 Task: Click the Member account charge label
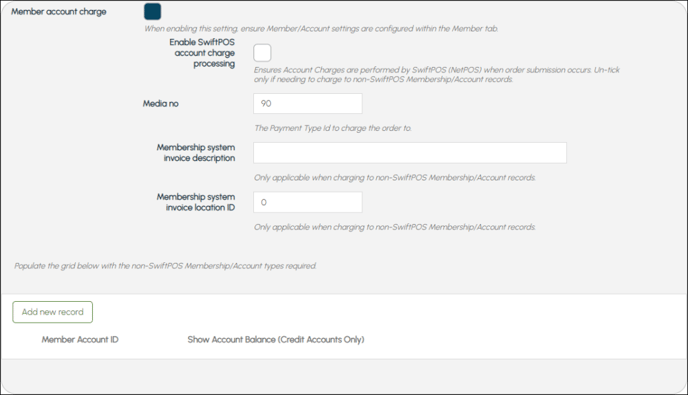[59, 12]
